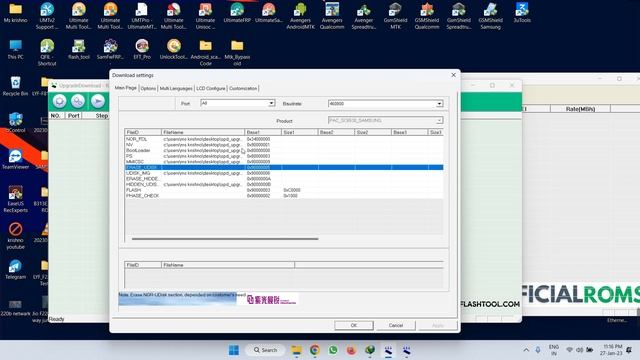Open the UMTPro UltimateMT desktop shortcut

(x=142, y=16)
